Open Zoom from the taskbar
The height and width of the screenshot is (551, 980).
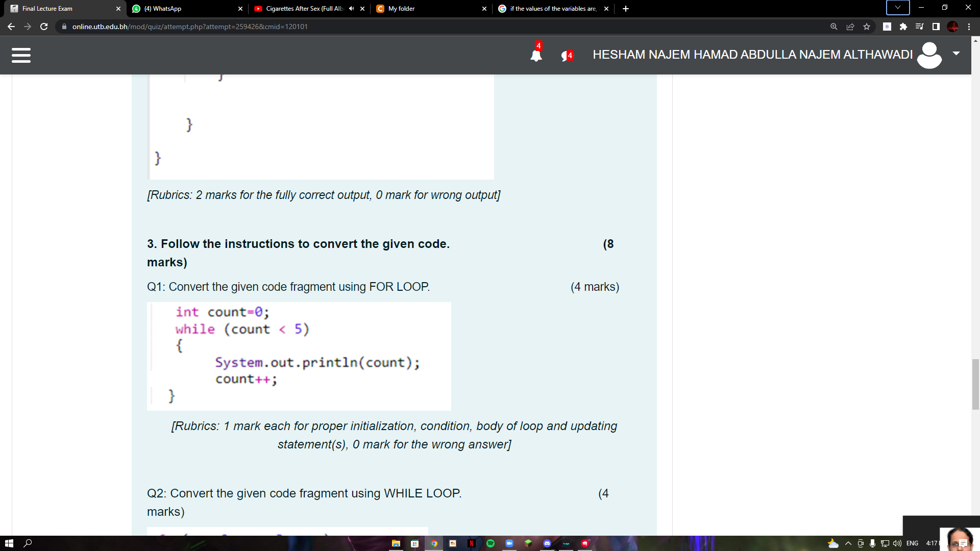[x=509, y=544]
